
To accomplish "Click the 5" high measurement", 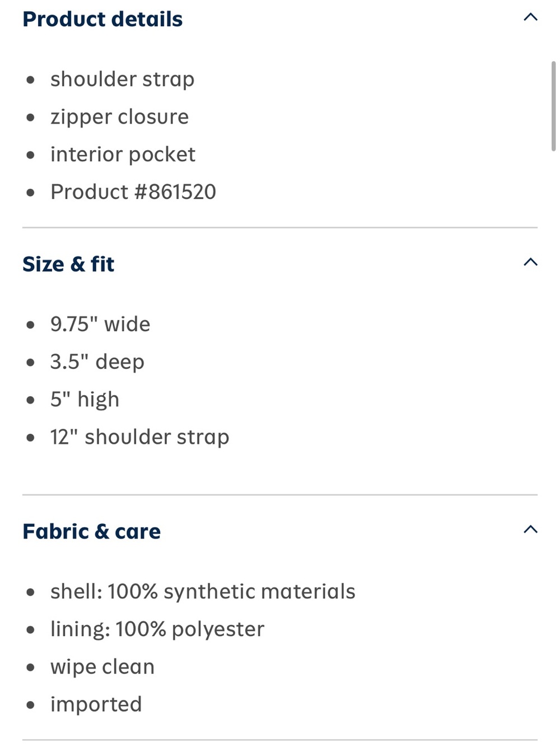I will click(85, 399).
